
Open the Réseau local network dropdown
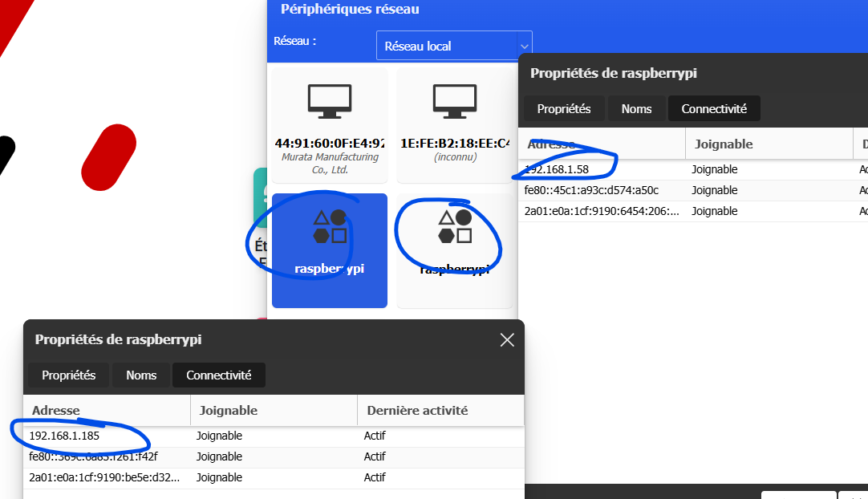pos(454,46)
